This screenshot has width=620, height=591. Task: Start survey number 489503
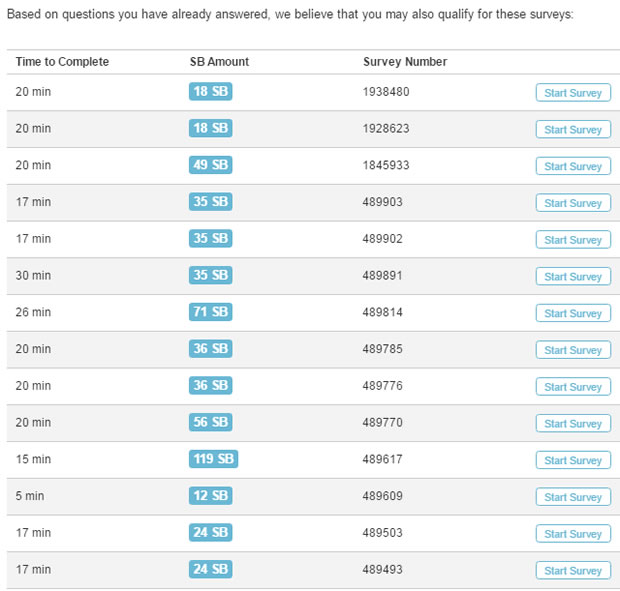point(573,534)
